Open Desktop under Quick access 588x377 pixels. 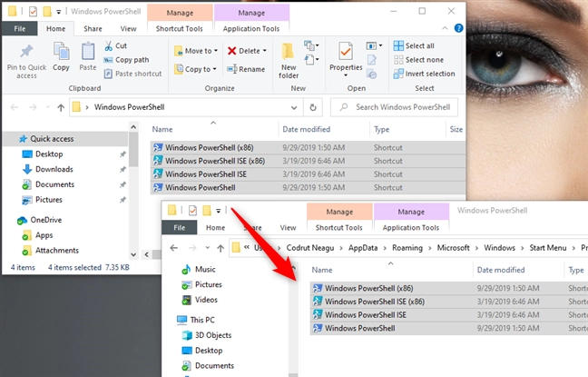click(49, 154)
